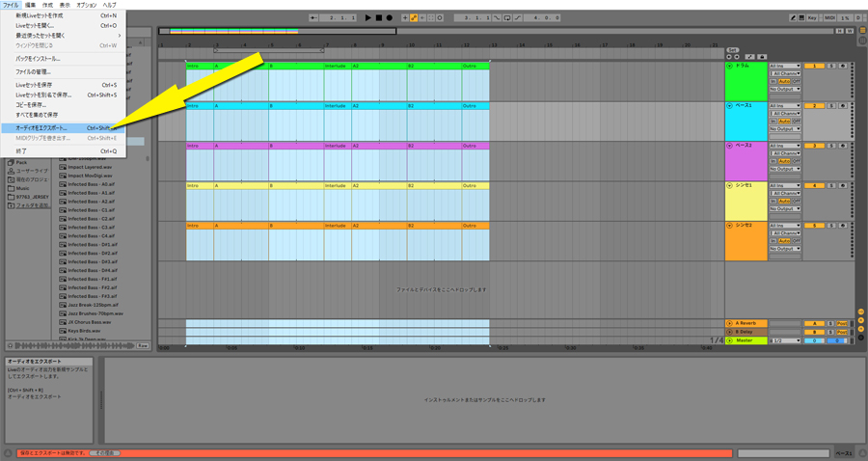Screen dimensions: 868x461
Task: Fold the シンセ1 track
Action: [x=729, y=185]
